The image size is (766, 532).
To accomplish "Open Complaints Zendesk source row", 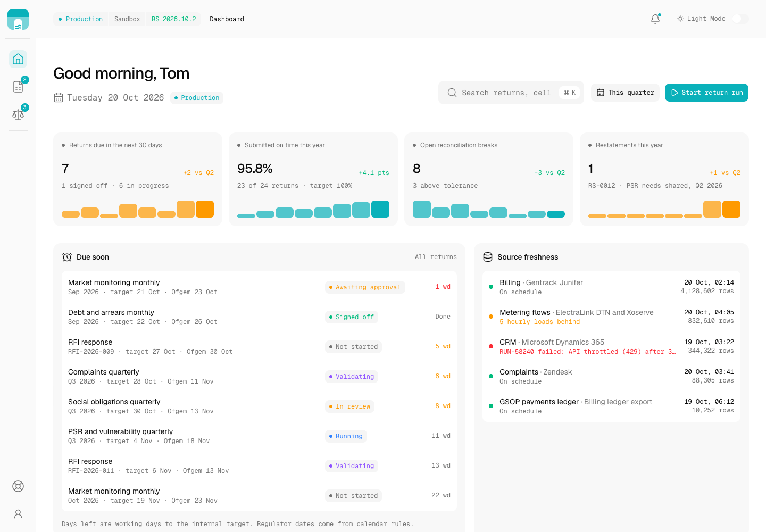I will click(x=611, y=376).
